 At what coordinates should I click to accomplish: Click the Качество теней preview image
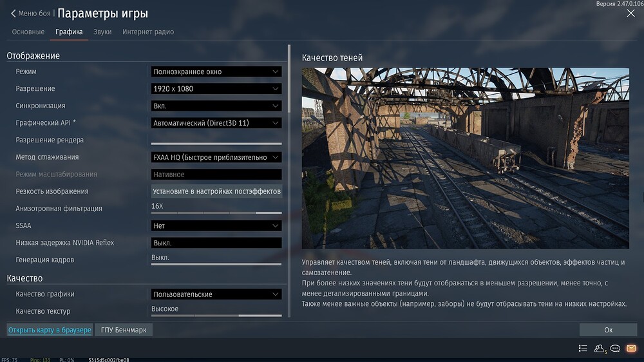click(466, 158)
